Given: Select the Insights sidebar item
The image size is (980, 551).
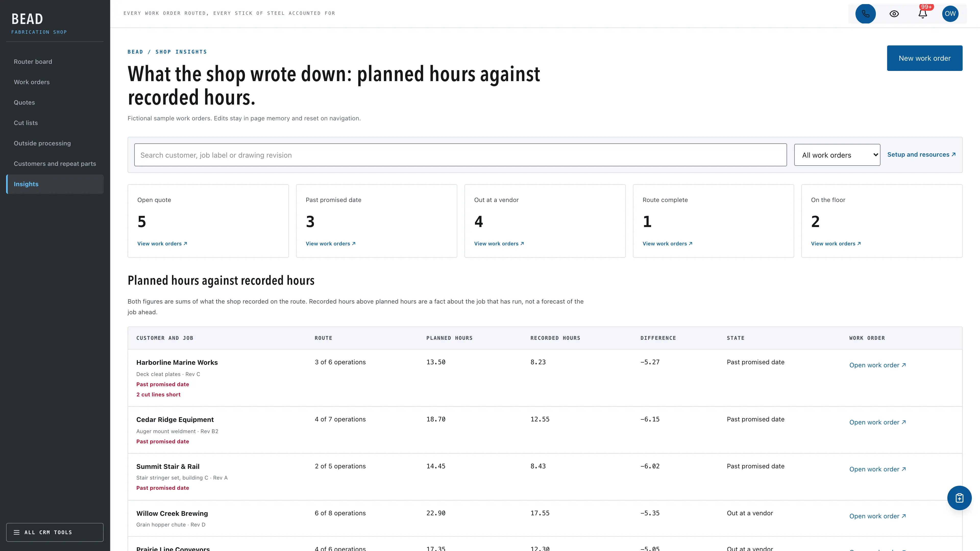Looking at the screenshot, I should (55, 184).
